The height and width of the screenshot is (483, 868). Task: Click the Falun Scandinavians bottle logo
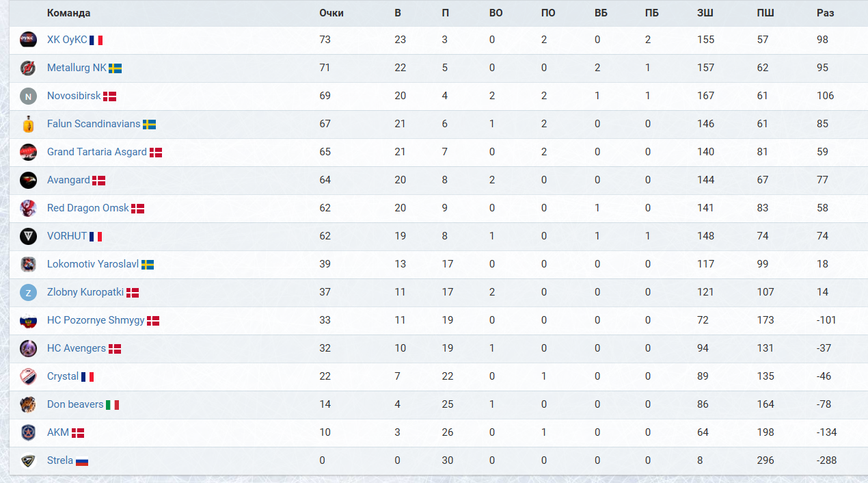(x=28, y=124)
